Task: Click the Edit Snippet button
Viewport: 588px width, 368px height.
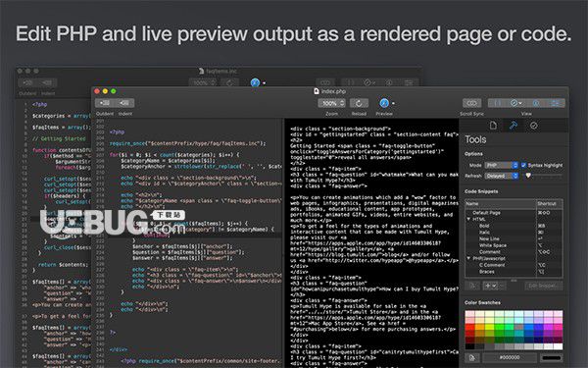Action: 543,286
